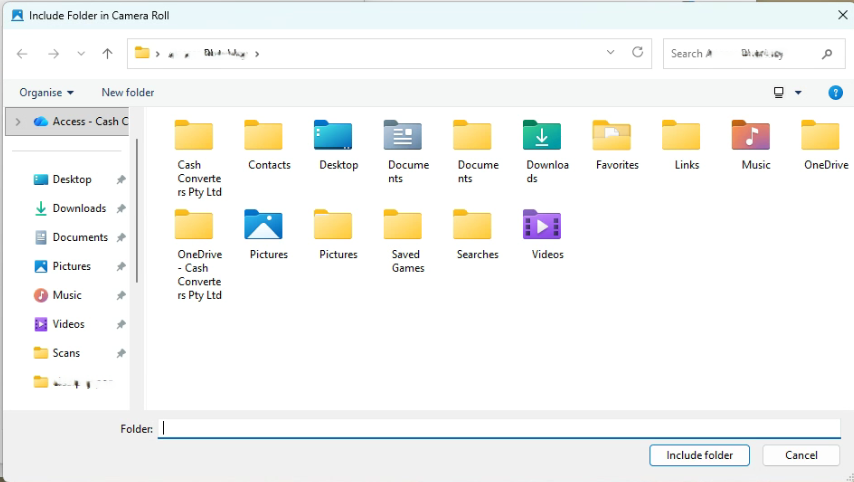The image size is (854, 482).
Task: Go up one folder level
Action: point(107,53)
